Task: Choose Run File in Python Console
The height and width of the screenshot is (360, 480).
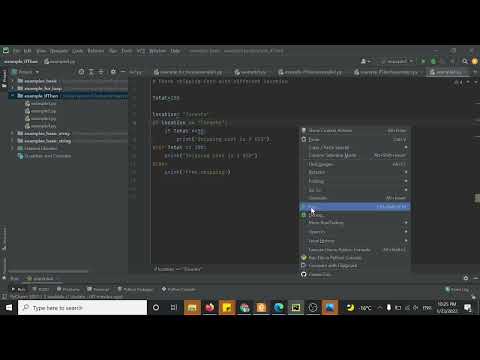Action: click(x=355, y=258)
